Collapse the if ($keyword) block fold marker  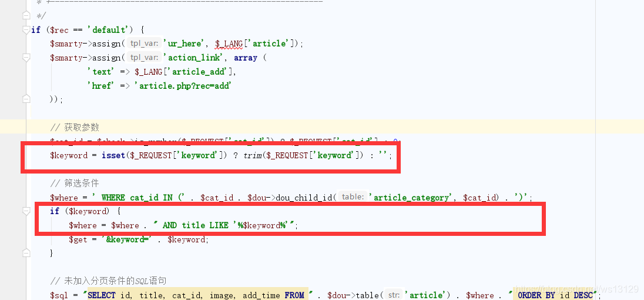tap(26, 211)
